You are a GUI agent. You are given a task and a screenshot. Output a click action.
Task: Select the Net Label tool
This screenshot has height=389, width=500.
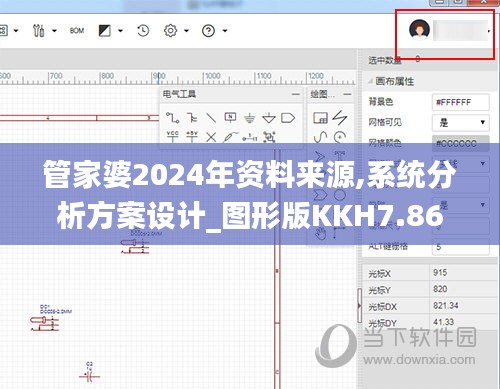(x=230, y=117)
